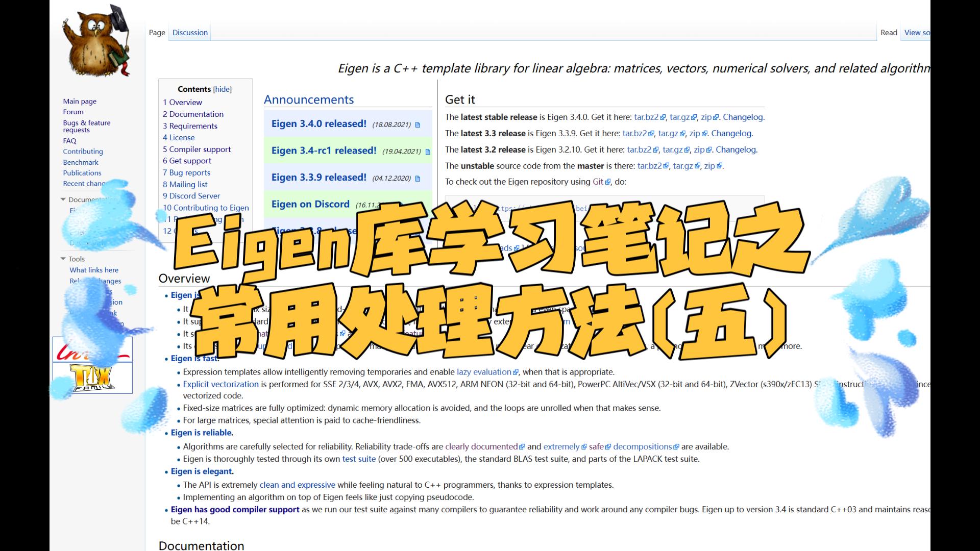The image size is (980, 551).
Task: Click the external link icon after Git
Action: (x=607, y=182)
